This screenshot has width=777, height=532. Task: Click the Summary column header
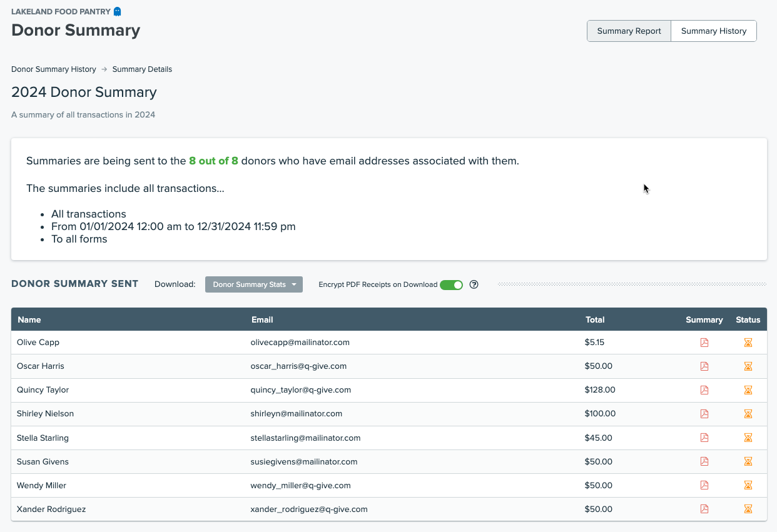tap(704, 319)
